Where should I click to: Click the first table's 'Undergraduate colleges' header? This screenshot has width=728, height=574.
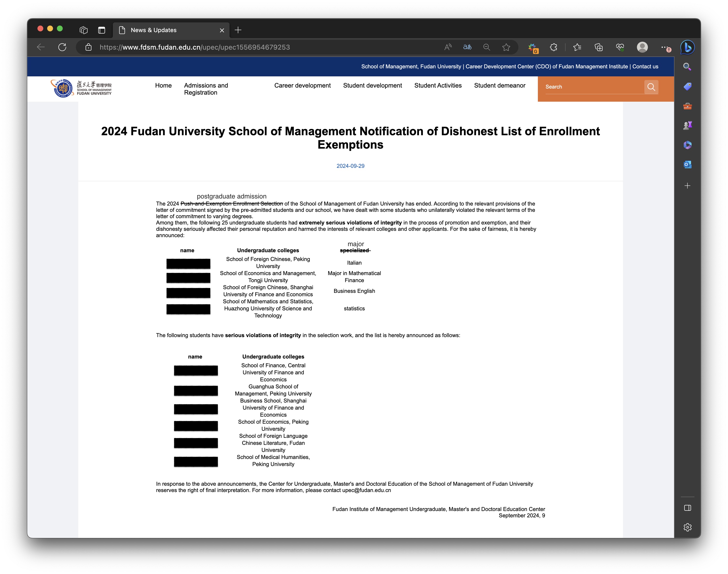tap(268, 250)
